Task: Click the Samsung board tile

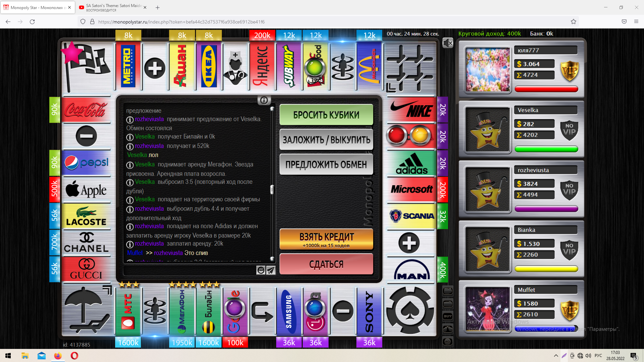Action: tap(289, 311)
